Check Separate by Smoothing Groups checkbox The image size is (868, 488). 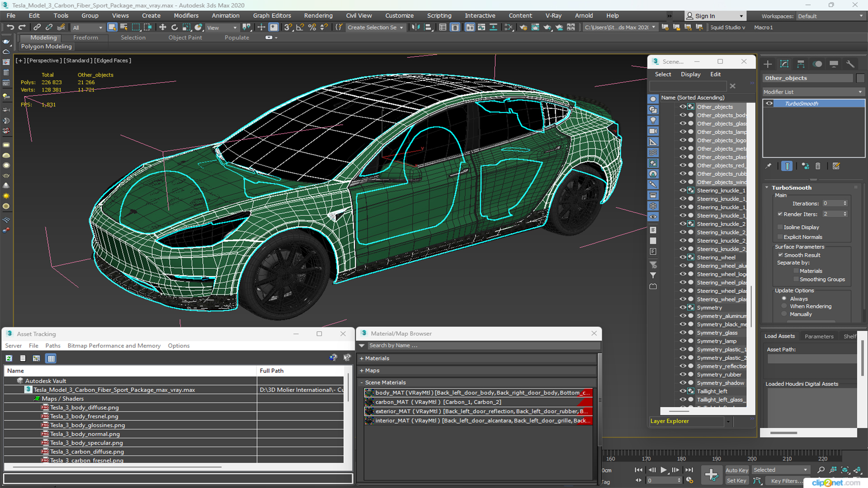tap(796, 279)
